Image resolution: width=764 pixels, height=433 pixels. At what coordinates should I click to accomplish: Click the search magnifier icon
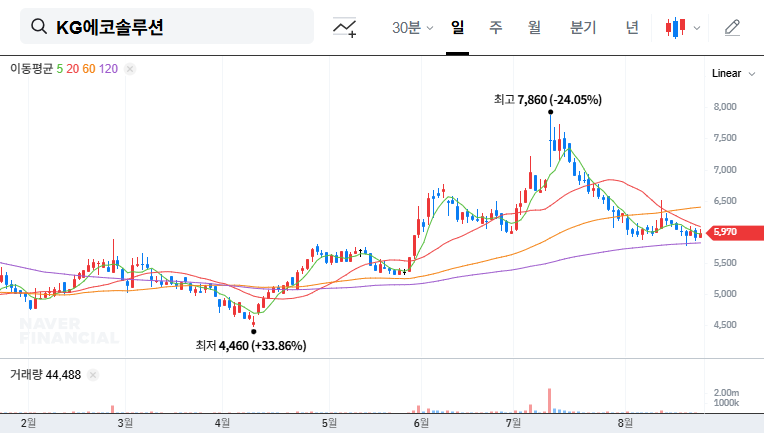click(x=39, y=26)
